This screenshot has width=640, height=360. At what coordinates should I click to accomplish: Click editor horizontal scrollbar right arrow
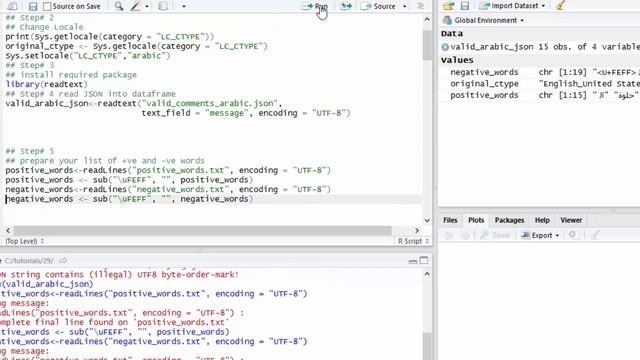[x=417, y=231]
